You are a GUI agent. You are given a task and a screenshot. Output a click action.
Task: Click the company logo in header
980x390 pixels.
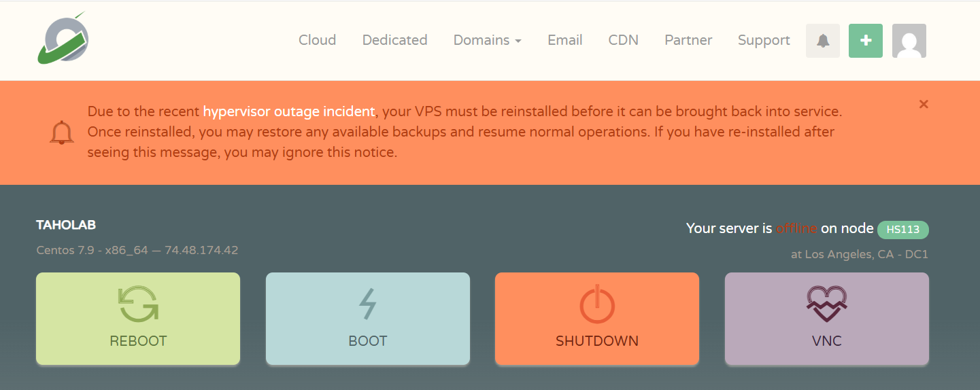(x=63, y=39)
